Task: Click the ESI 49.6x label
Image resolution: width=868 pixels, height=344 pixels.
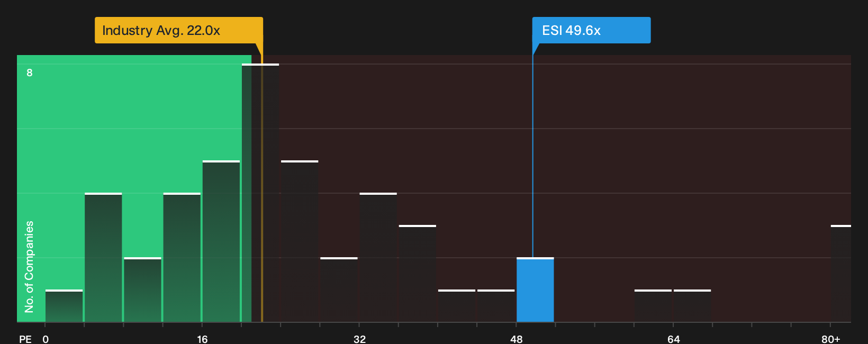Action: point(591,30)
